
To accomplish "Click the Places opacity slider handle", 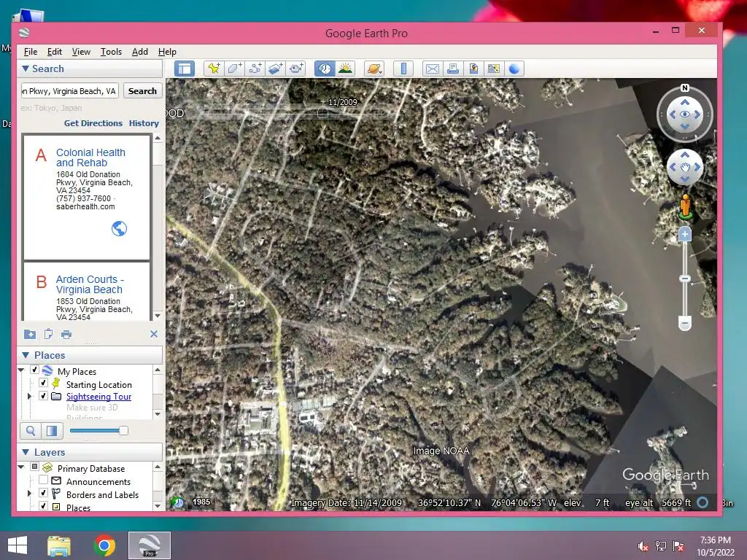I will pos(123,431).
